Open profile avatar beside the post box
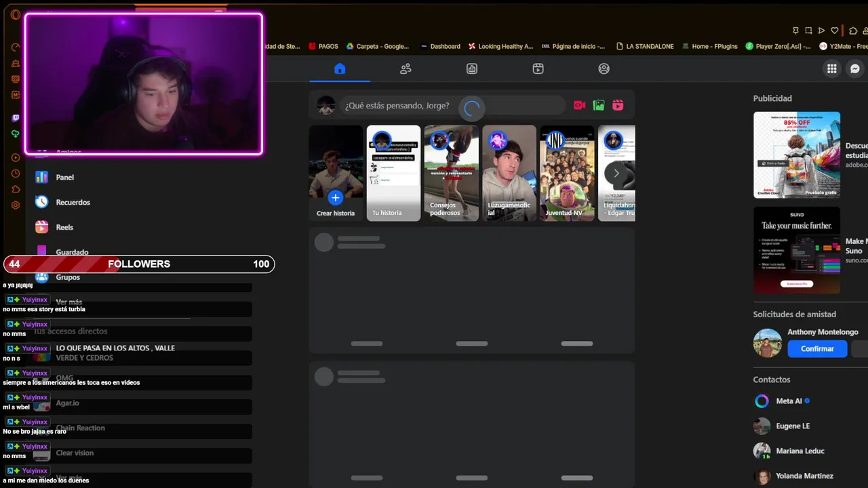The height and width of the screenshot is (488, 868). 326,105
